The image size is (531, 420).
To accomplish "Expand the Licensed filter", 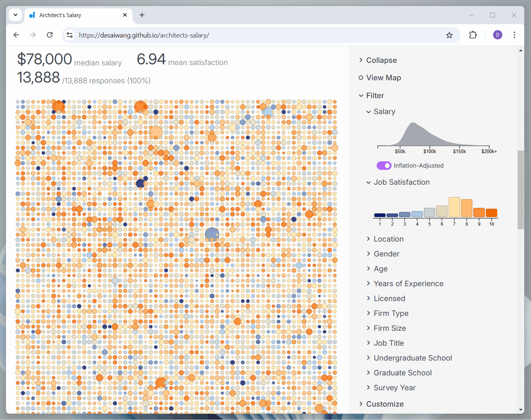I will point(386,298).
